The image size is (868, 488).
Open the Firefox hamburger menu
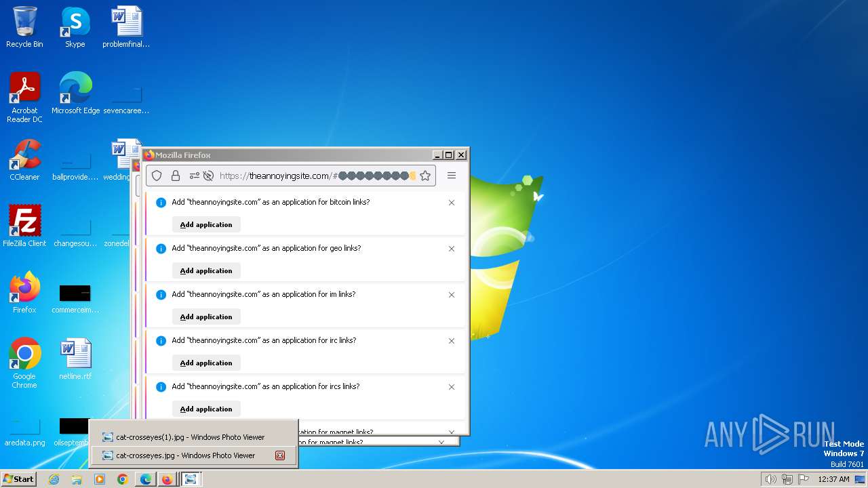tap(452, 176)
